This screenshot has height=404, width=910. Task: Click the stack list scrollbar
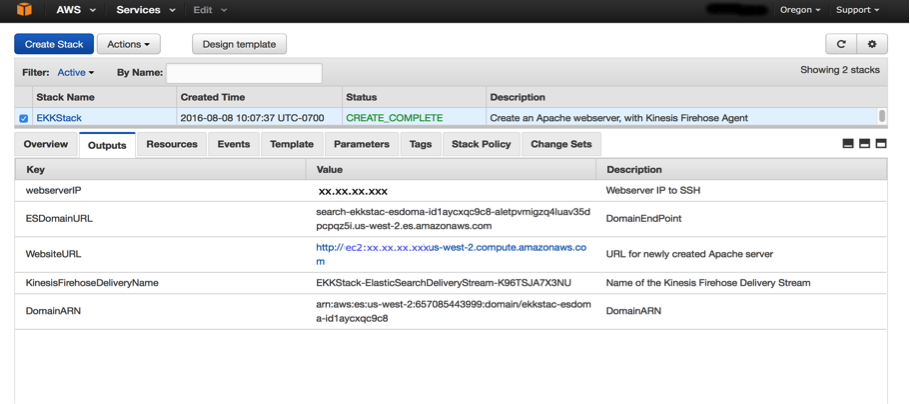coord(882,116)
